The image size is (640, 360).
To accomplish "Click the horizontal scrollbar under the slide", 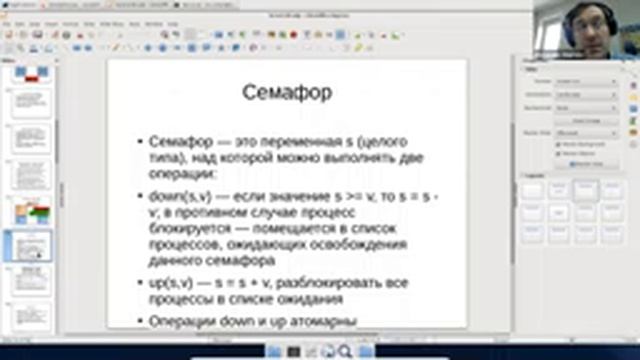I will pos(286,335).
